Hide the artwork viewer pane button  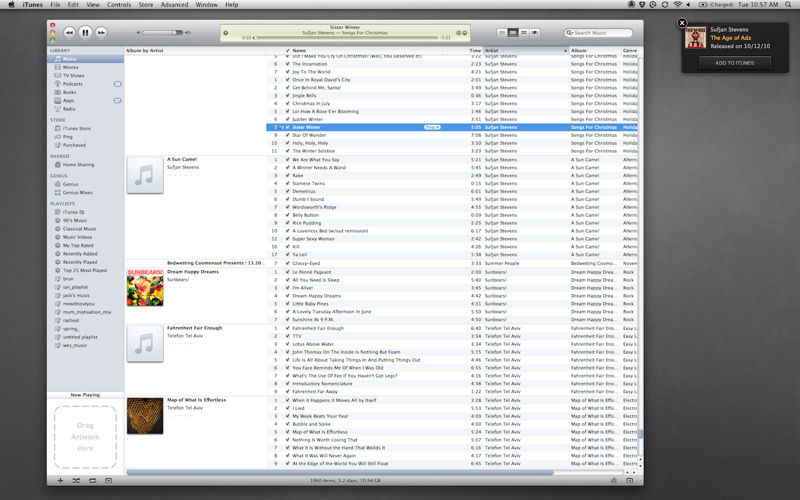(109, 481)
